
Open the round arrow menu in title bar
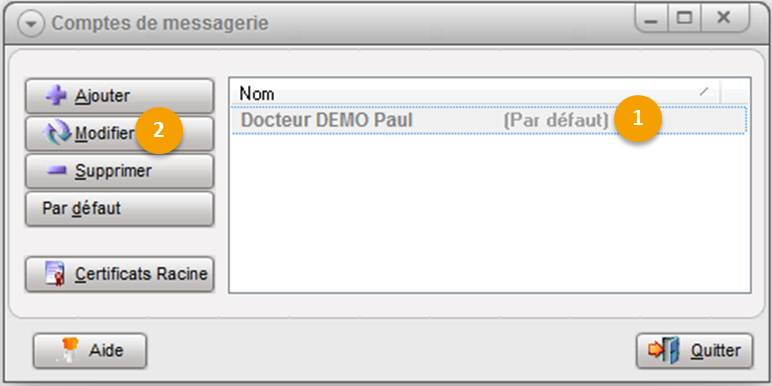click(31, 24)
